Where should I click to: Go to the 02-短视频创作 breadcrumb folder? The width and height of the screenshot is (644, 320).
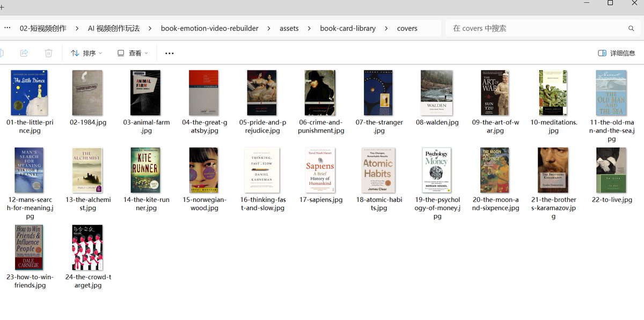(x=43, y=28)
